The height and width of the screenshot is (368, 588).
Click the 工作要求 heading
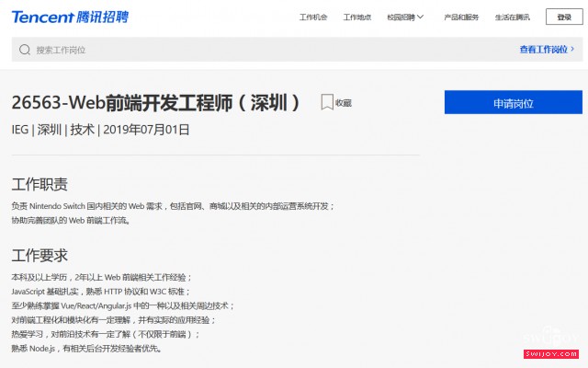40,256
